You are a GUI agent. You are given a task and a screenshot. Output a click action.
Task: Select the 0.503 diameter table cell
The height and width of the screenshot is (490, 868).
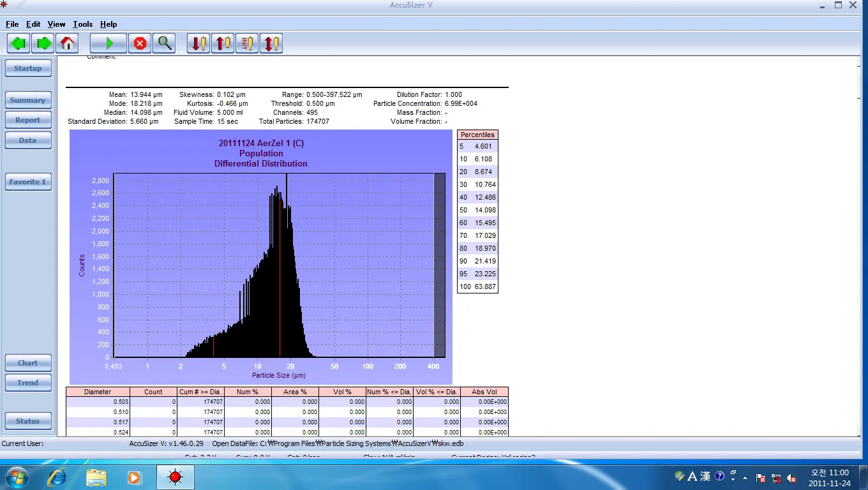tap(98, 402)
